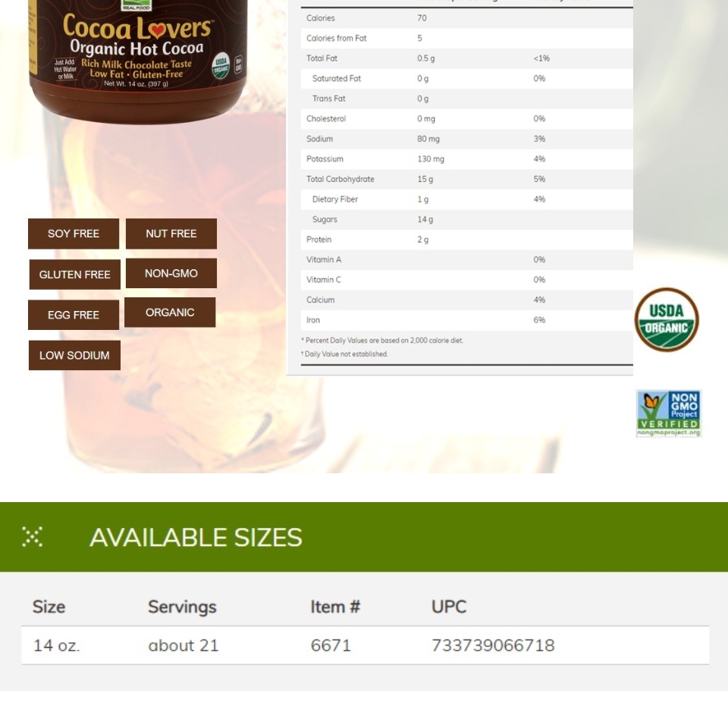Click the Sodium row label
728x716 pixels.
point(319,139)
